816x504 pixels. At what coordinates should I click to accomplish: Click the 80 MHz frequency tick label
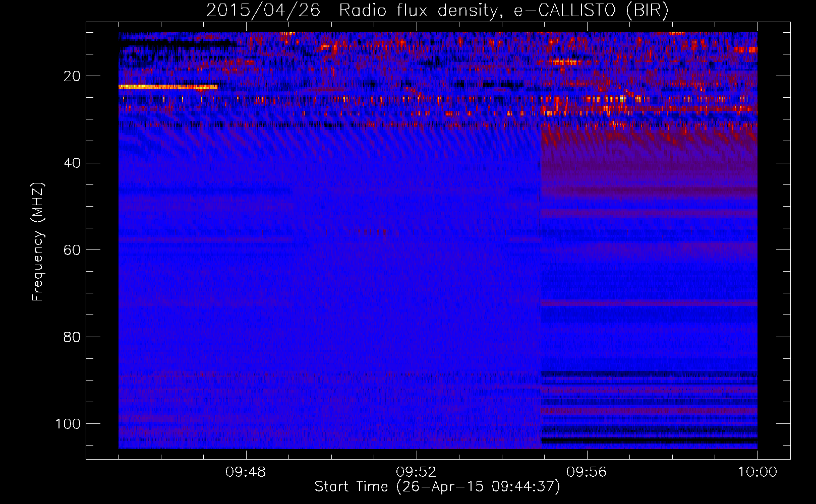[72, 337]
